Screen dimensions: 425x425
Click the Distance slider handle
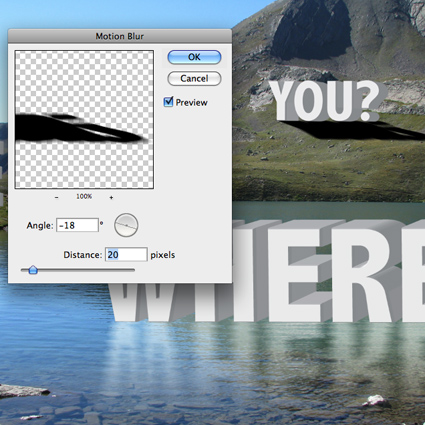[x=33, y=269]
